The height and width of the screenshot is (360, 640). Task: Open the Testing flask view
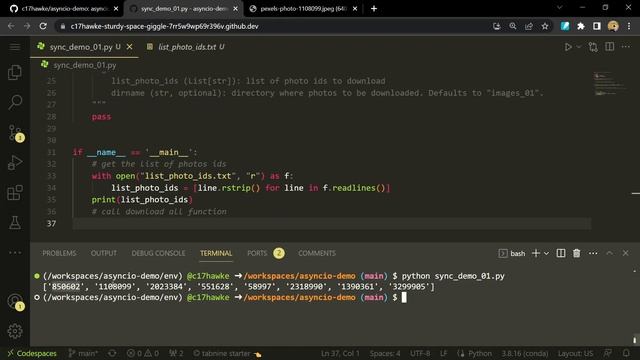coord(15,223)
